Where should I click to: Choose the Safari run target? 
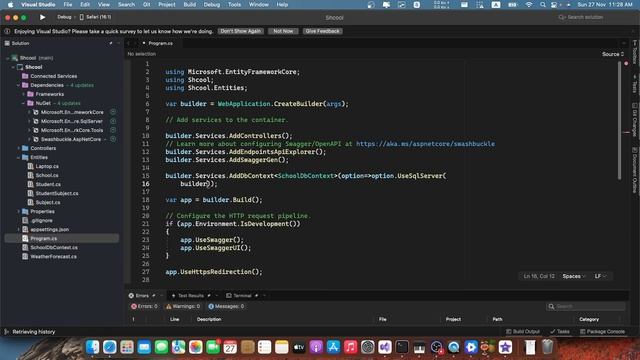[x=96, y=17]
